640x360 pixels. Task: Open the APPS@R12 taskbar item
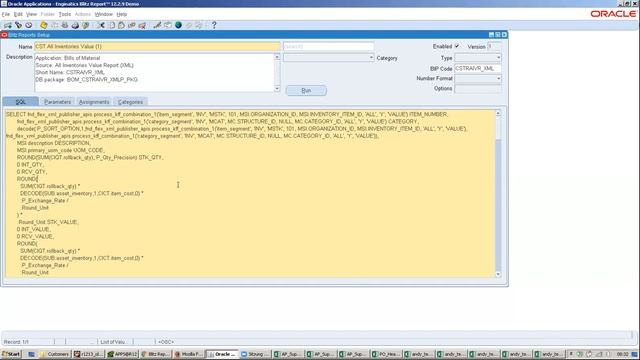point(122,354)
